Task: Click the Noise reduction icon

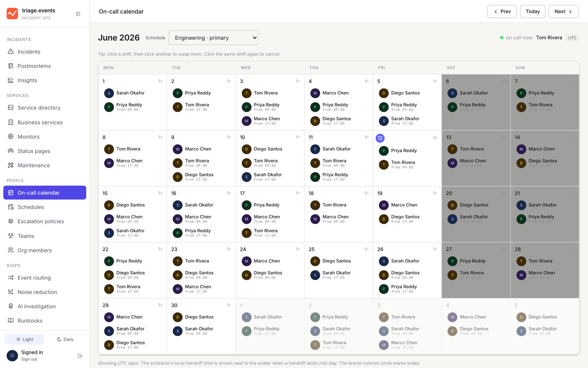Action: (x=11, y=292)
